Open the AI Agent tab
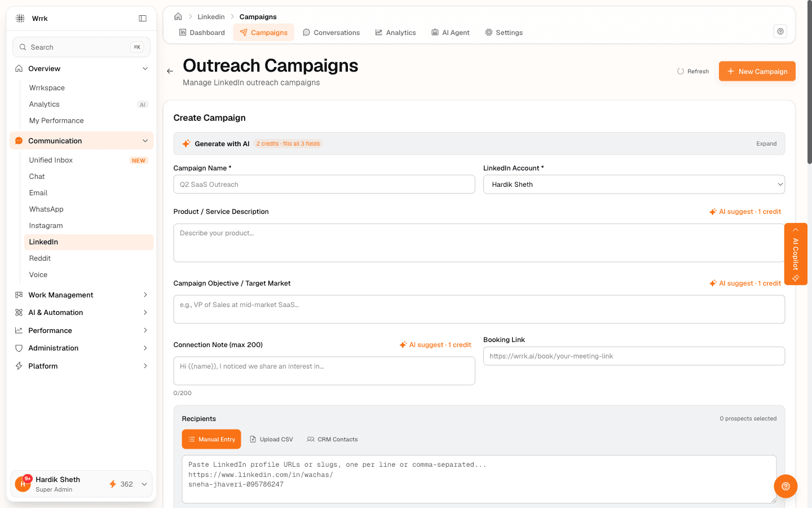 (450, 33)
